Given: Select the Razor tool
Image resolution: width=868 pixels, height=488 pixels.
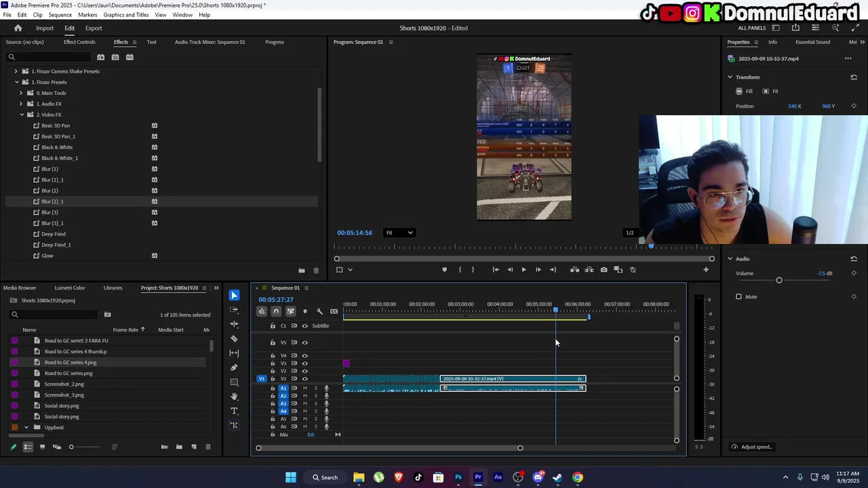Looking at the screenshot, I should [234, 338].
